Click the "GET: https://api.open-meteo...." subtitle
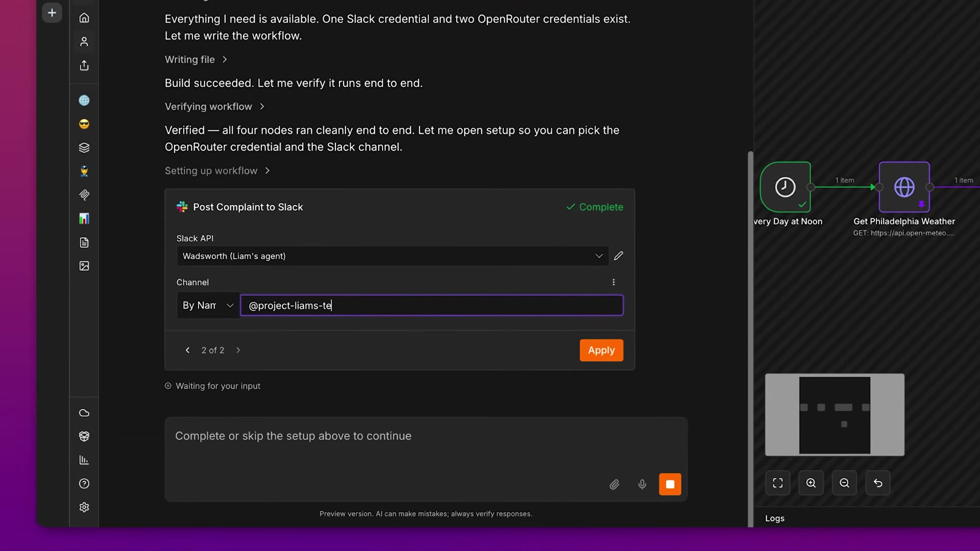The height and width of the screenshot is (551, 980). pos(903,233)
